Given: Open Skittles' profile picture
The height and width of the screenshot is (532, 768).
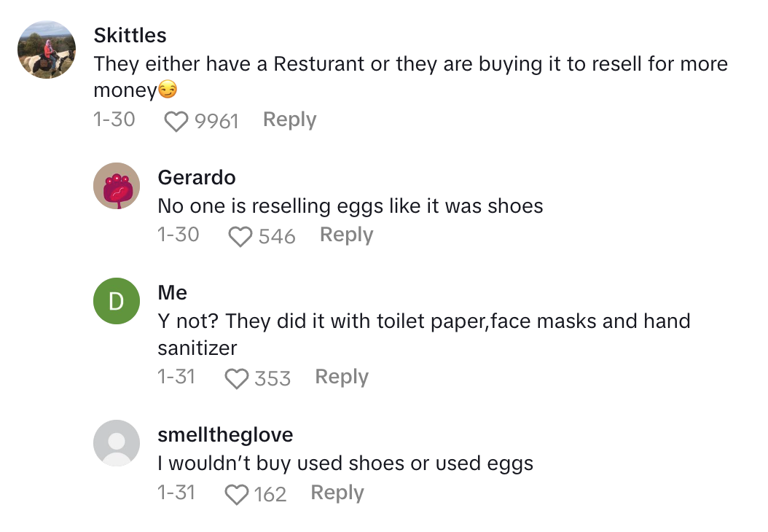Looking at the screenshot, I should pyautogui.click(x=47, y=50).
